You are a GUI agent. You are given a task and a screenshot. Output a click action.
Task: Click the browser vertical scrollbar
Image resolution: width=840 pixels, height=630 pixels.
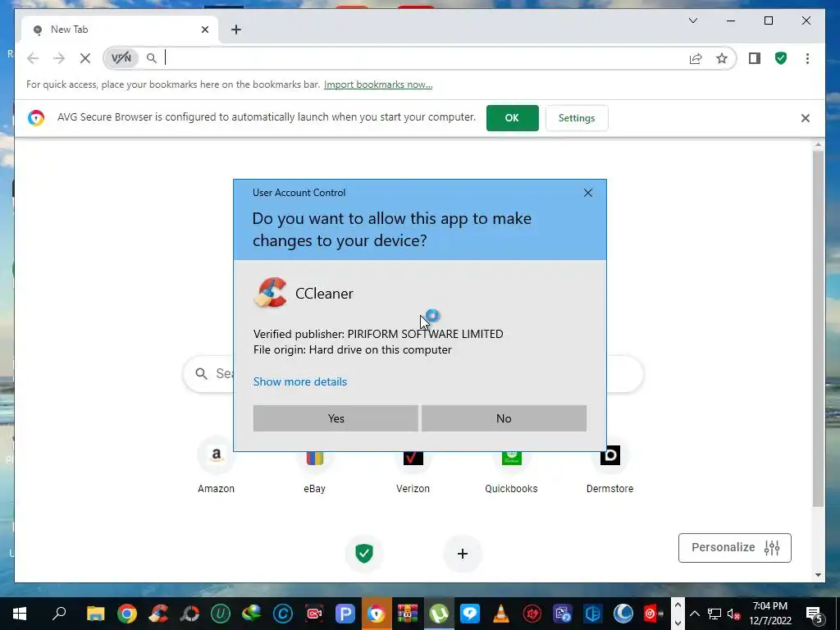(818, 328)
